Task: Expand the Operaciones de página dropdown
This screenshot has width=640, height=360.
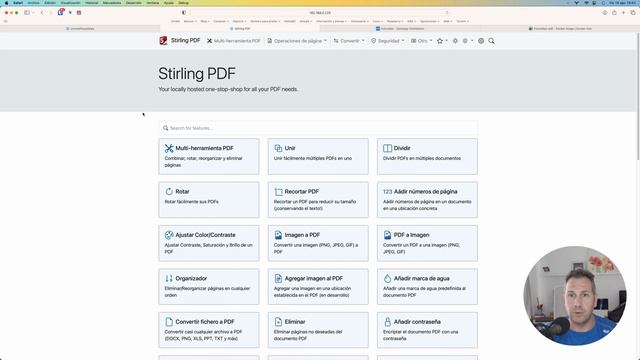Action: click(x=297, y=41)
